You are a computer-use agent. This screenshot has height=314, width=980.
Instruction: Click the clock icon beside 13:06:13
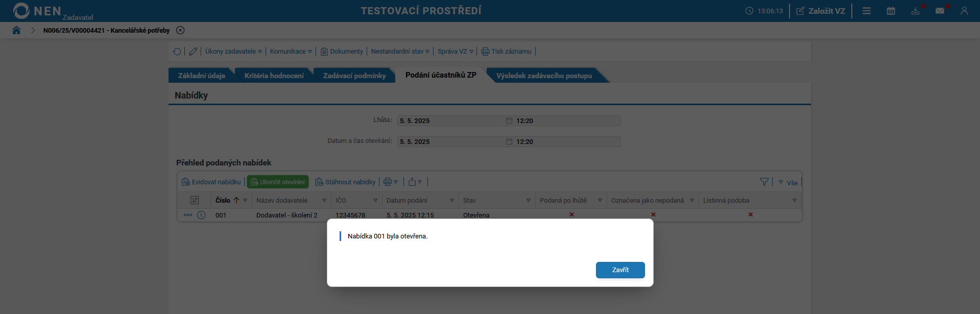click(749, 11)
